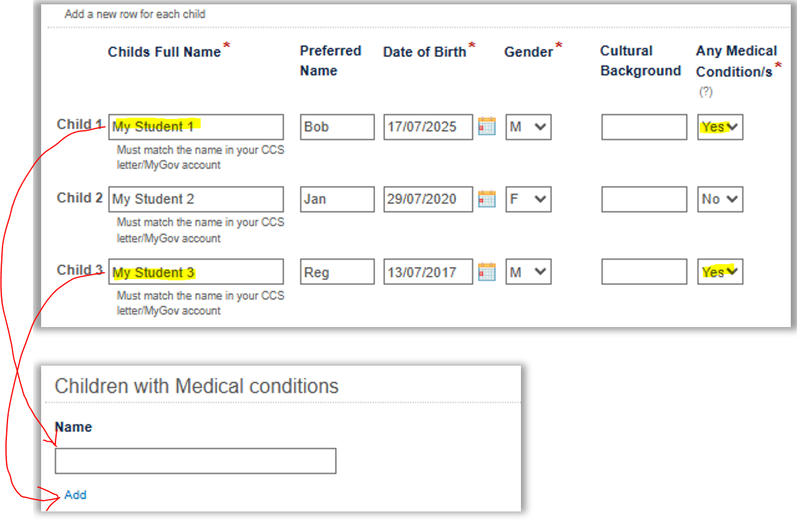
Task: Click Child 1 full name field 'My Student 1'
Action: coord(196,127)
